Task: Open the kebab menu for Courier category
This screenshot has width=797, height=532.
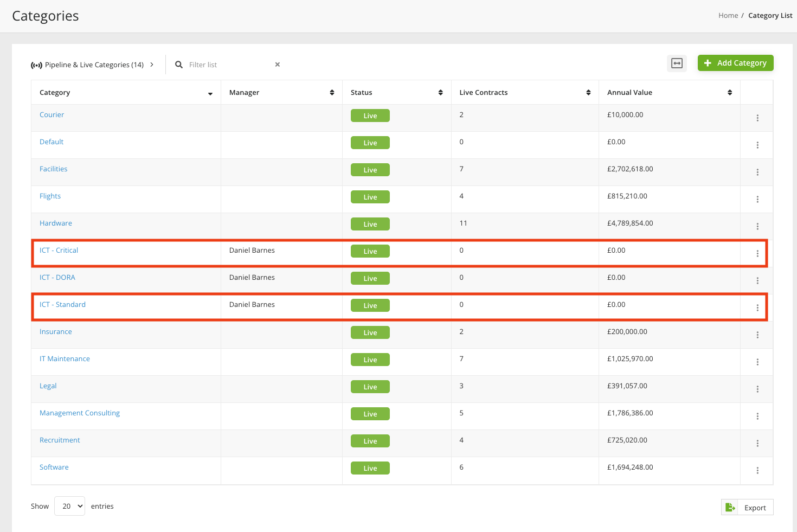Action: click(757, 118)
